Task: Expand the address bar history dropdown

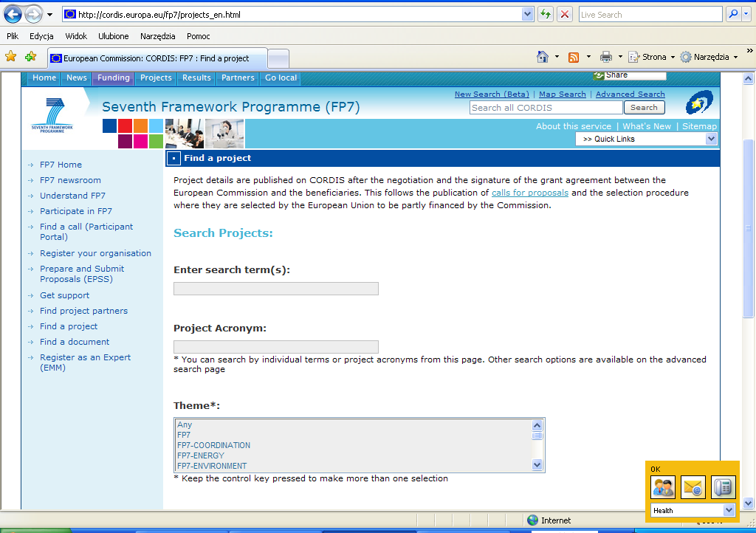Action: pos(527,15)
